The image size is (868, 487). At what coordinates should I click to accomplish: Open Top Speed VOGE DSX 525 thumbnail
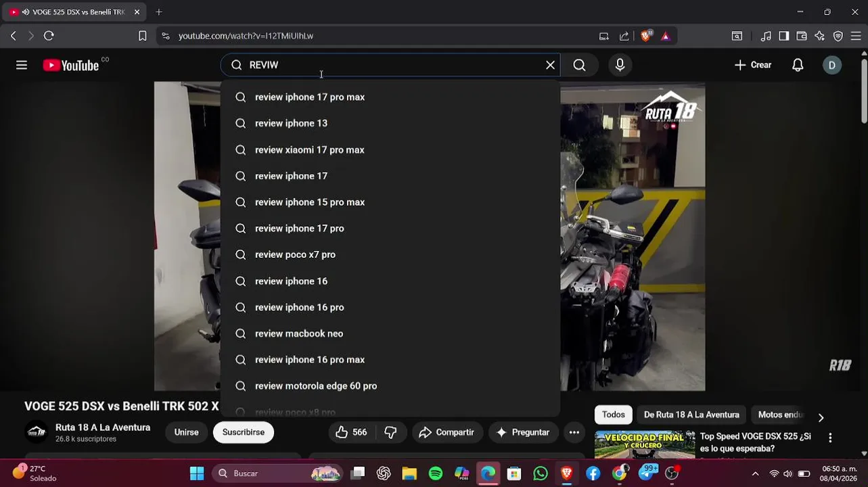645,444
